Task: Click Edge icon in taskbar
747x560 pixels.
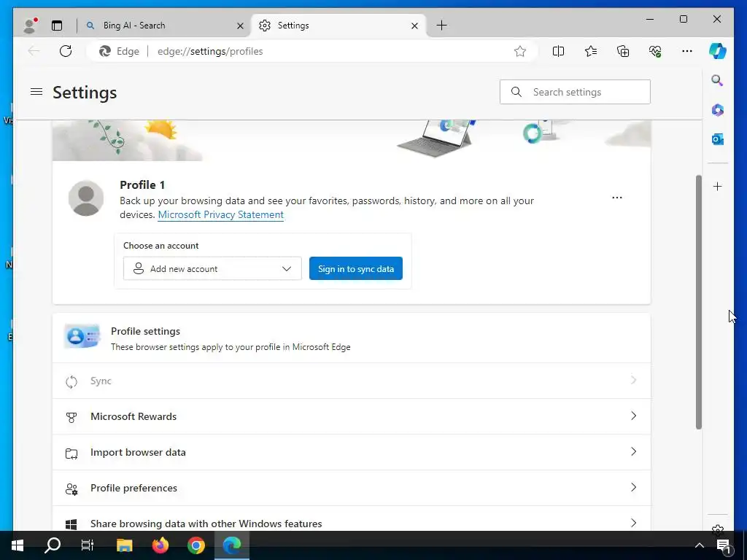Action: 232,545
